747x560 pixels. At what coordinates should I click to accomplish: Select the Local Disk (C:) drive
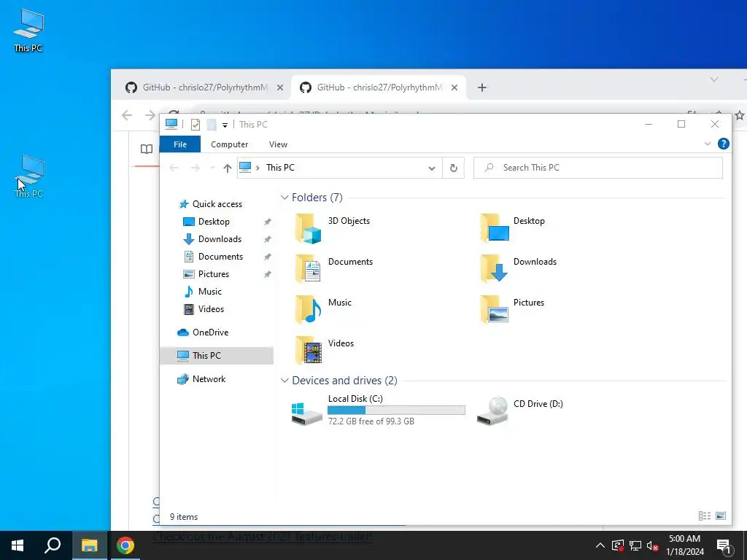[x=378, y=410]
